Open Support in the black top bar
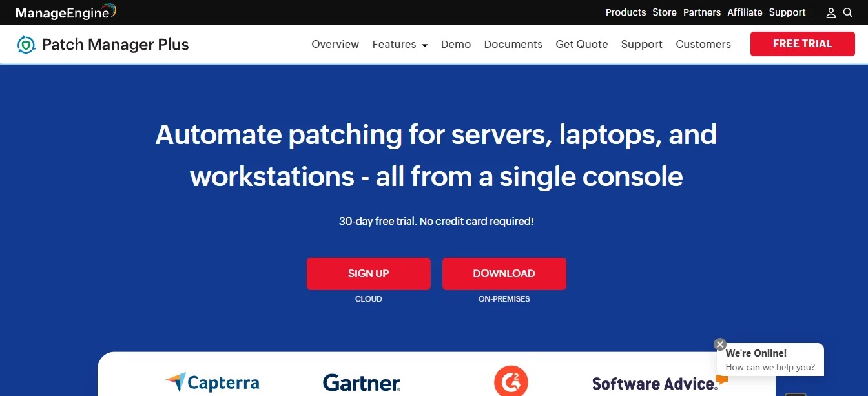The width and height of the screenshot is (868, 396). click(x=787, y=12)
